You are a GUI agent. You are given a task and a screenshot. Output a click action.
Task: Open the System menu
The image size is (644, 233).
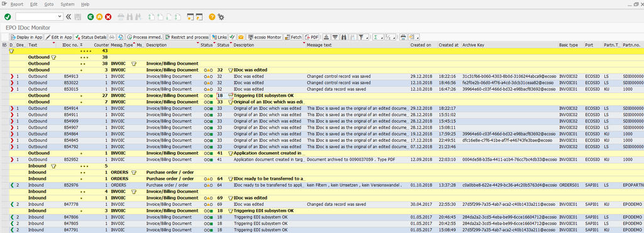[67, 4]
